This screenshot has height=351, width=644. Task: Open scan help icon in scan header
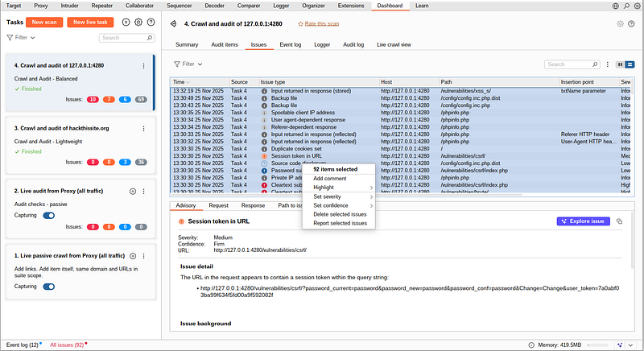(x=631, y=24)
